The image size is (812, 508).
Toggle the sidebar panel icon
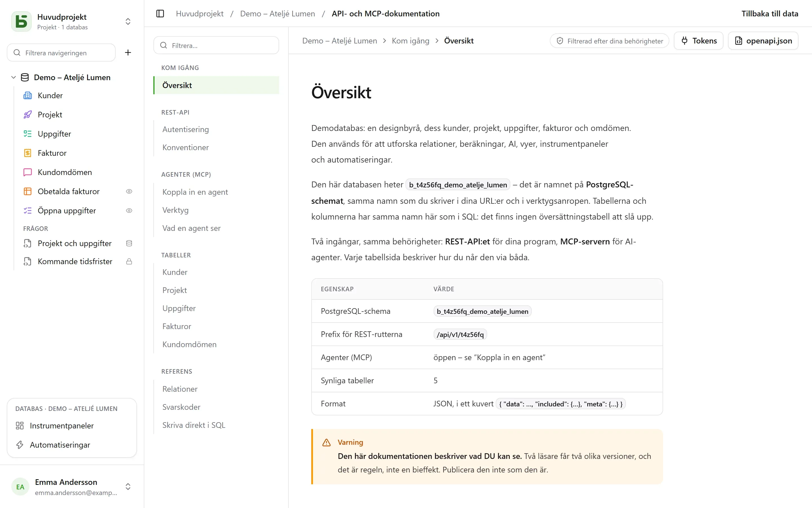click(x=160, y=14)
